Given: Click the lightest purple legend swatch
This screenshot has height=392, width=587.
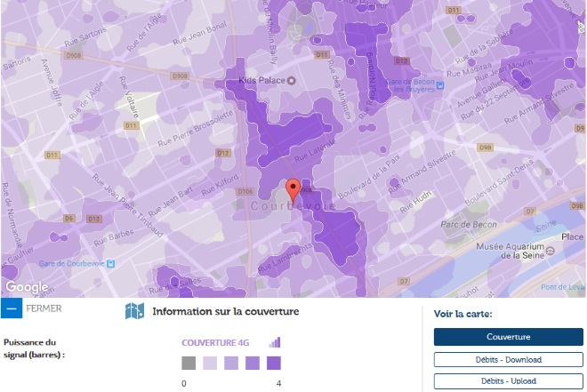Looking at the screenshot, I should point(210,363).
